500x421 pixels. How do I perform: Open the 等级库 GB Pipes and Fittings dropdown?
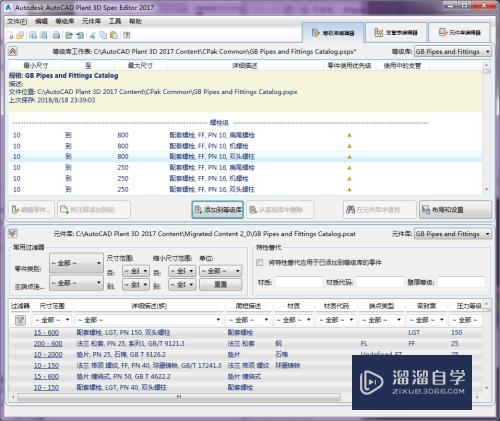coord(453,52)
